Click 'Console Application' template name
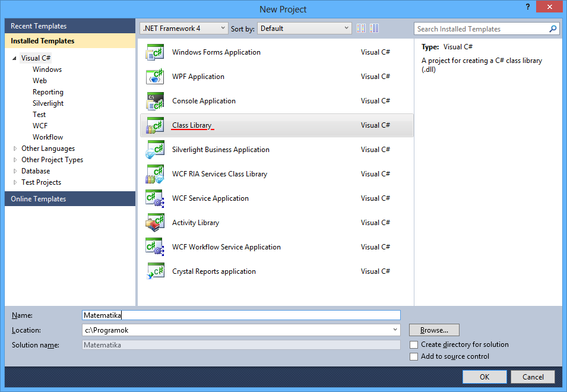The width and height of the screenshot is (567, 392). pos(204,101)
